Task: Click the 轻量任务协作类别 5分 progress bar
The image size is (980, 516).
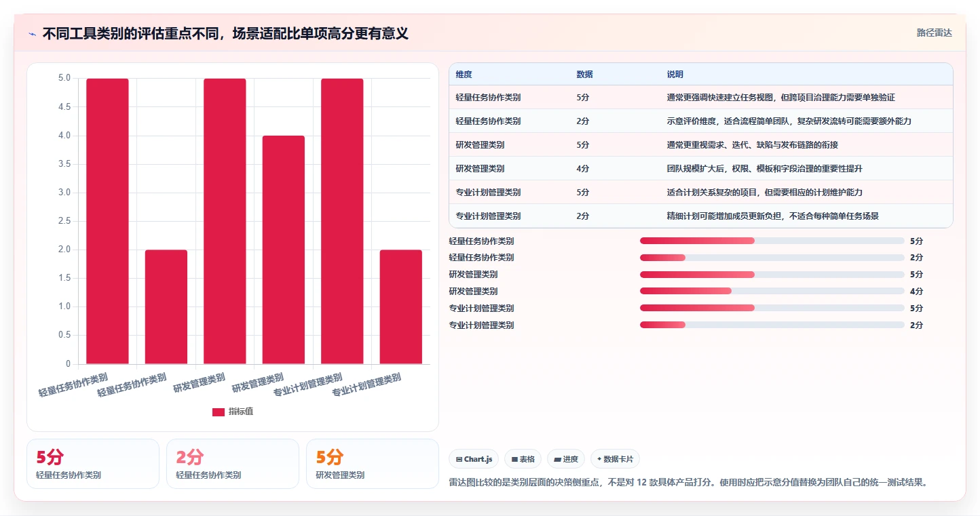Action: pos(772,241)
